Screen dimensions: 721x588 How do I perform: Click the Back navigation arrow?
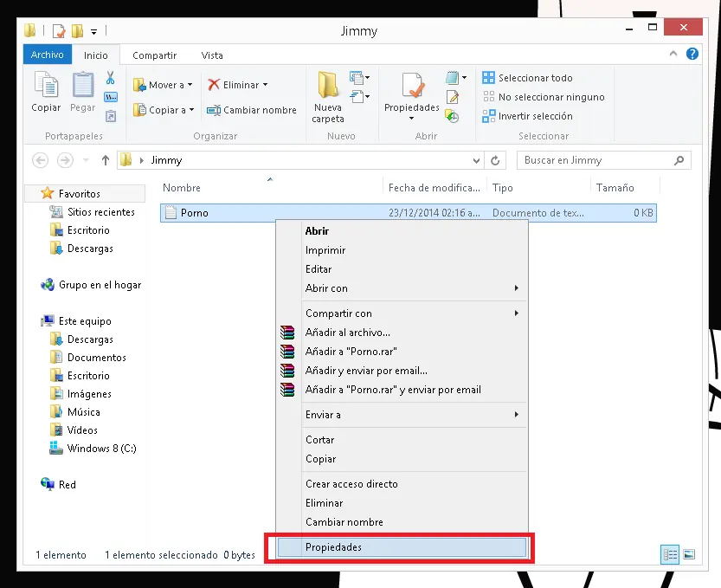[x=41, y=160]
